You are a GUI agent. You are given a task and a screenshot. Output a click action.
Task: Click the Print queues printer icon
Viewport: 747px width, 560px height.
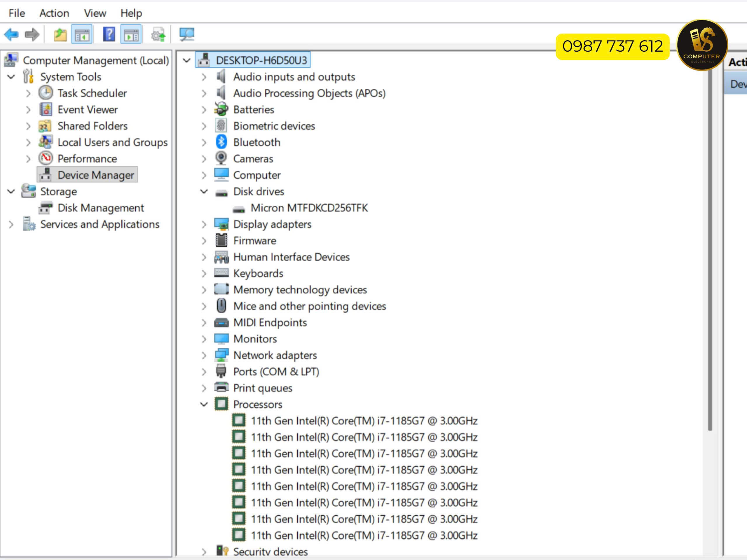coord(221,388)
